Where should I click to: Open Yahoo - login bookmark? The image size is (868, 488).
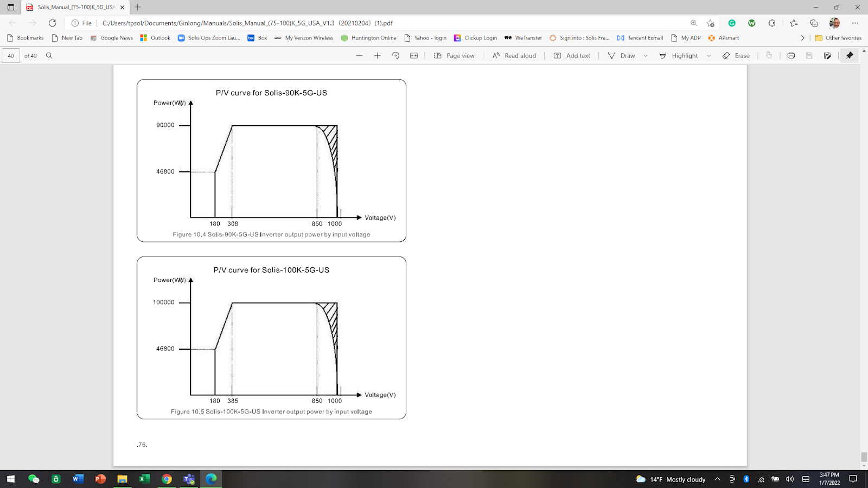[425, 38]
